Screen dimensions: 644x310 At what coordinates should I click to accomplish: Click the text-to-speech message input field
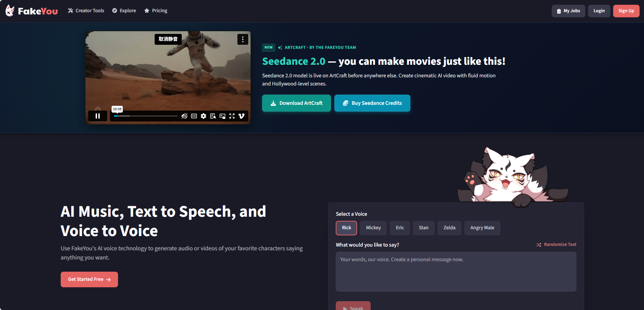(456, 272)
